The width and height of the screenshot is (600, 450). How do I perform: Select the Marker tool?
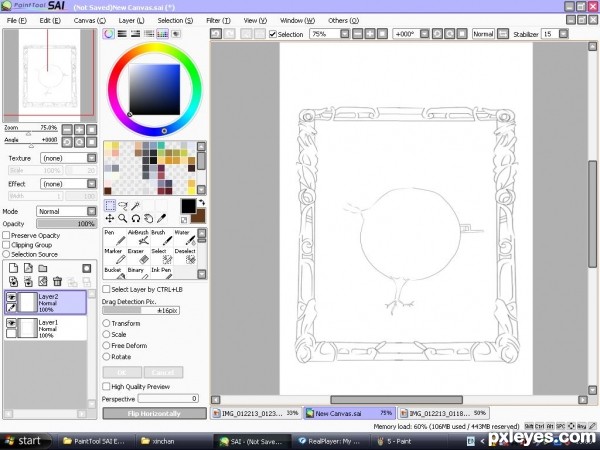click(x=115, y=256)
